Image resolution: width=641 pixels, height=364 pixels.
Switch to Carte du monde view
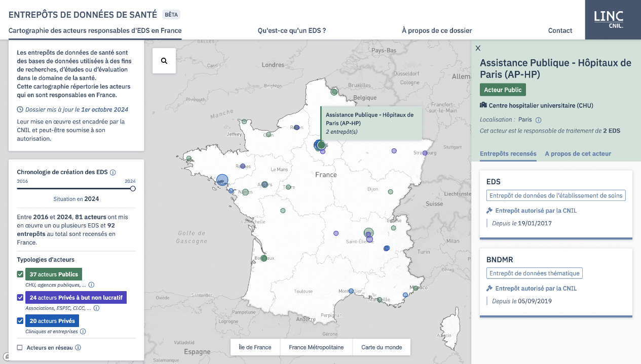(382, 347)
